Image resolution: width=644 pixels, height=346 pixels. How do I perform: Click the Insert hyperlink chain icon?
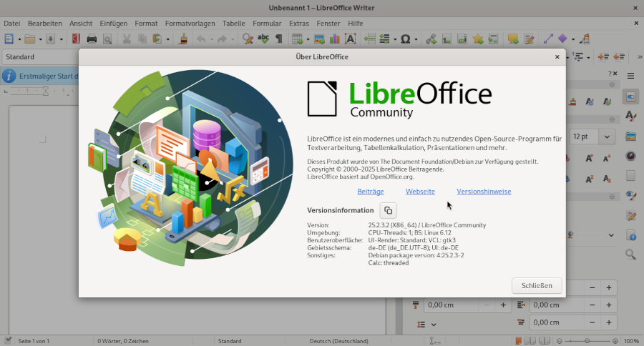point(431,39)
